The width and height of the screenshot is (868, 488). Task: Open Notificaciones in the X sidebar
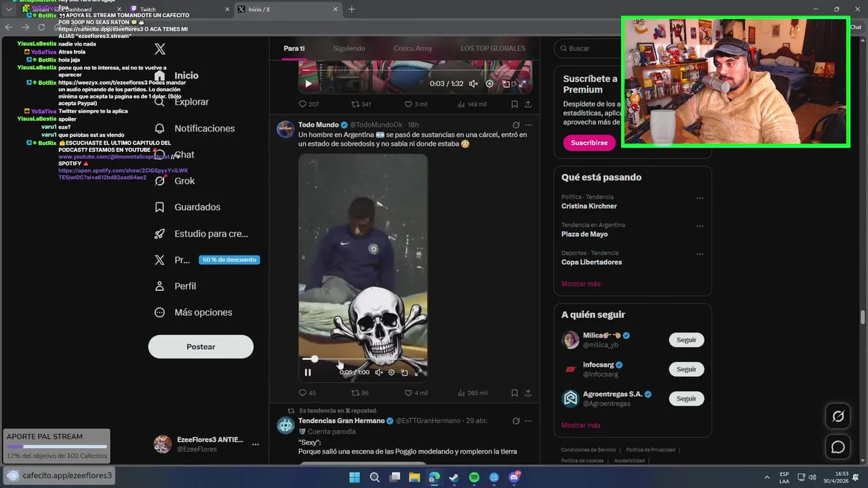195,128
